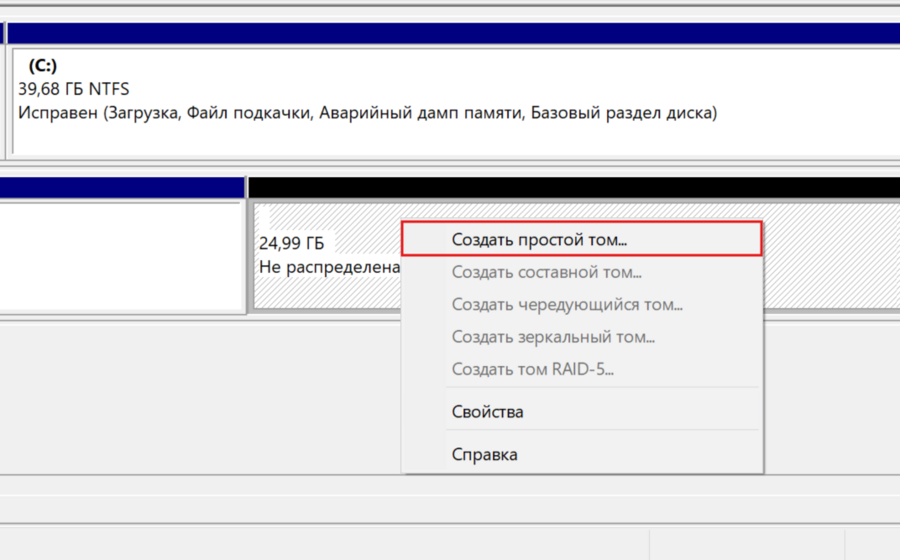
Task: Select the (C:) volume label
Action: (43, 66)
